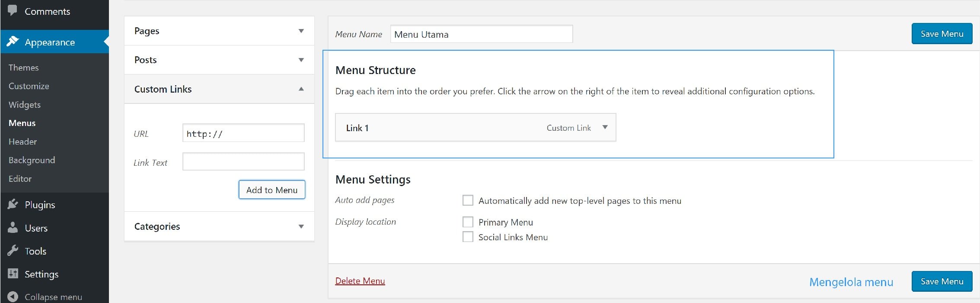The height and width of the screenshot is (303, 980).
Task: Open Header in the Appearance submenu
Action: 23,142
